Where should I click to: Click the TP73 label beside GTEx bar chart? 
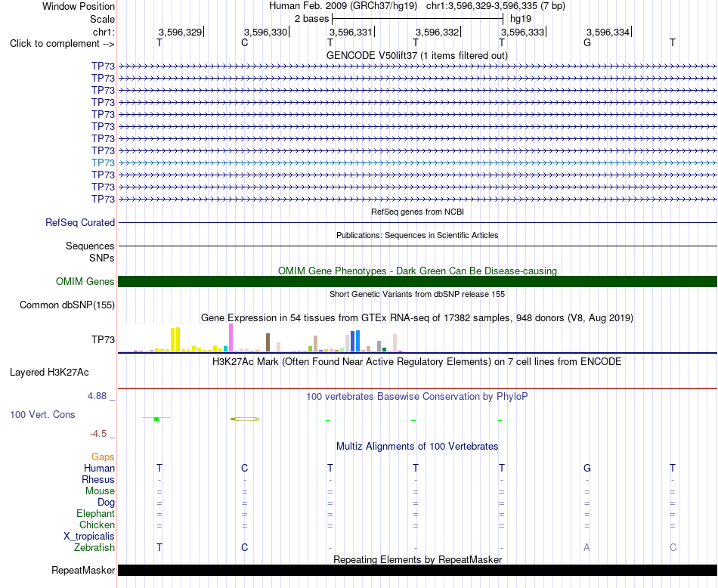coord(103,339)
